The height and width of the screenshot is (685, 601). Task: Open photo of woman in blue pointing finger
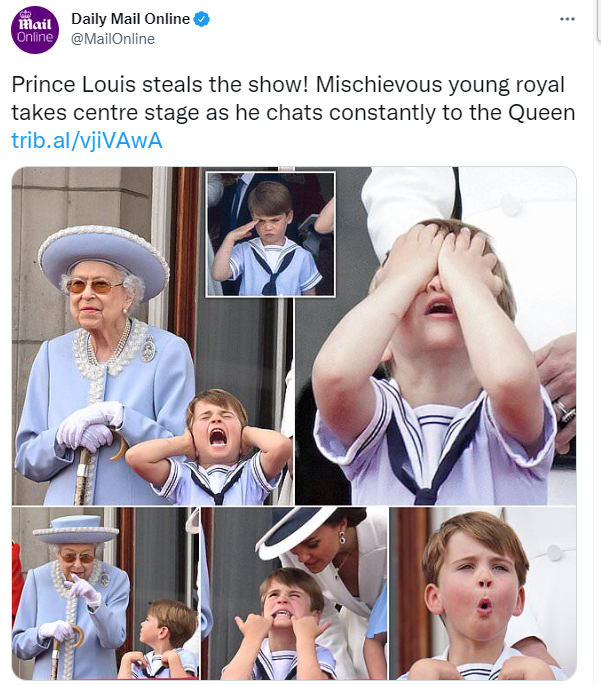tap(105, 593)
